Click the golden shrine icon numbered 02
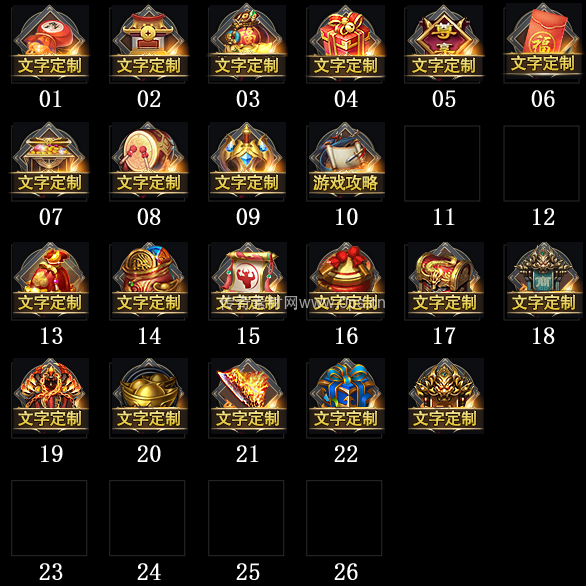This screenshot has height=586, width=586. pyautogui.click(x=148, y=44)
